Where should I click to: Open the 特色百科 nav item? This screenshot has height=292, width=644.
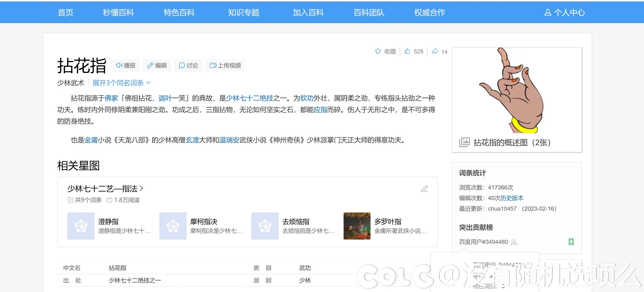coord(179,13)
